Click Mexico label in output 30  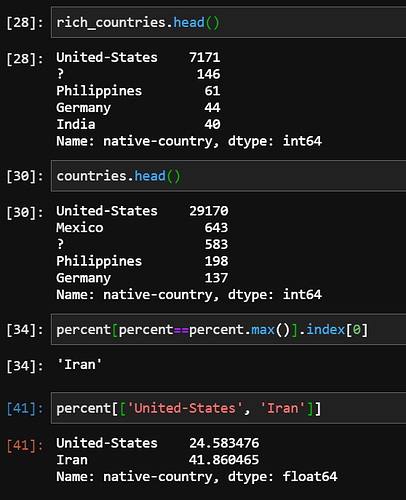pos(80,228)
